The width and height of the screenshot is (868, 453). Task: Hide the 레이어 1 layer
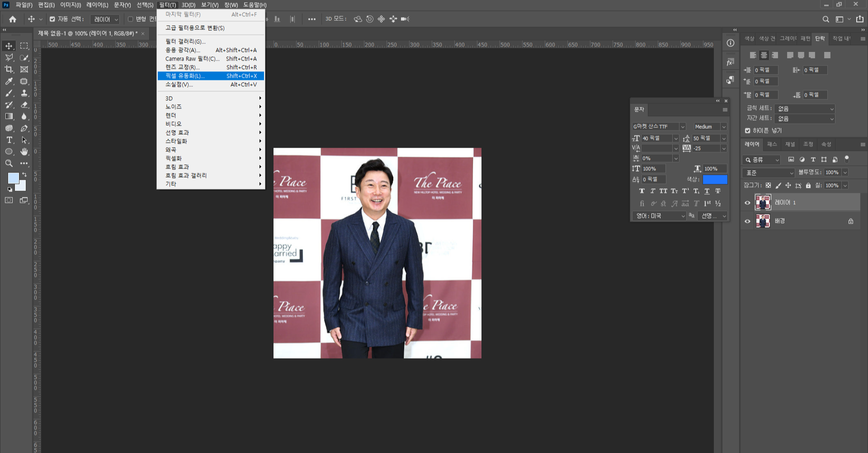pyautogui.click(x=748, y=202)
